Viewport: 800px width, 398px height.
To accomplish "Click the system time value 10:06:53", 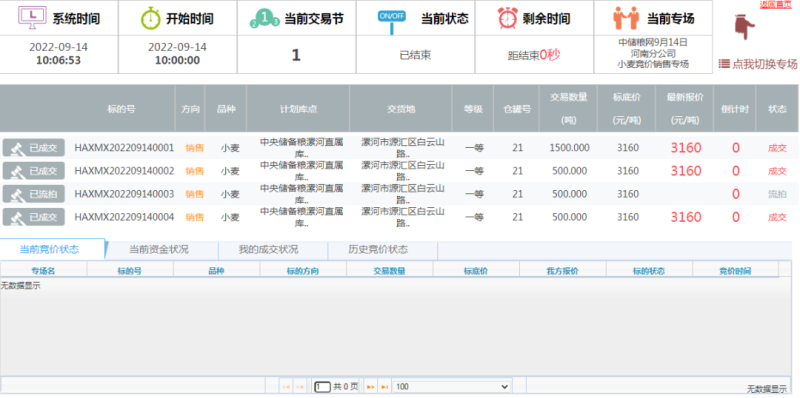I will click(x=58, y=60).
